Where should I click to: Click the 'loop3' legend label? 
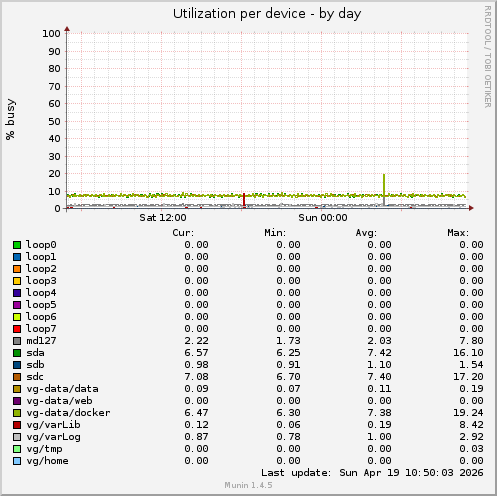point(41,281)
